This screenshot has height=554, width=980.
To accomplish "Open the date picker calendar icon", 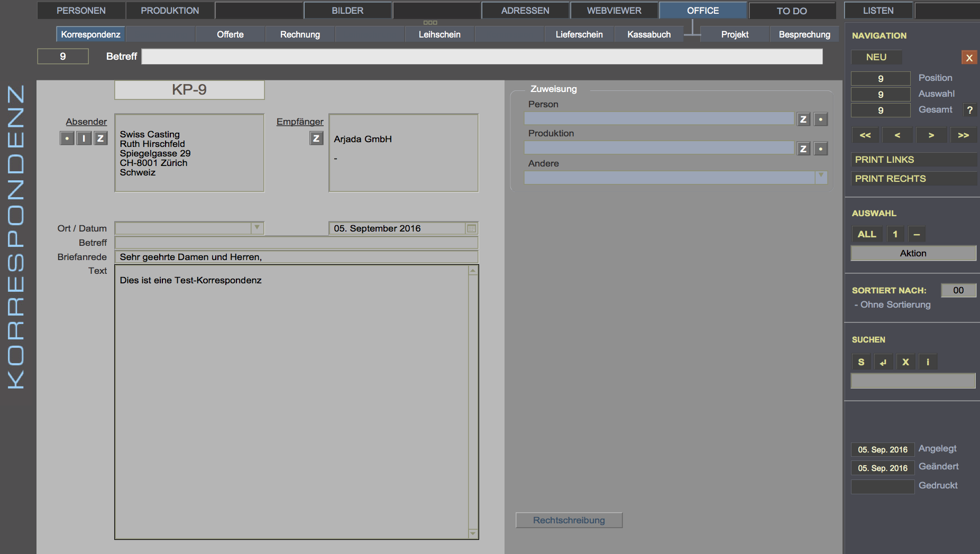I will [x=471, y=228].
